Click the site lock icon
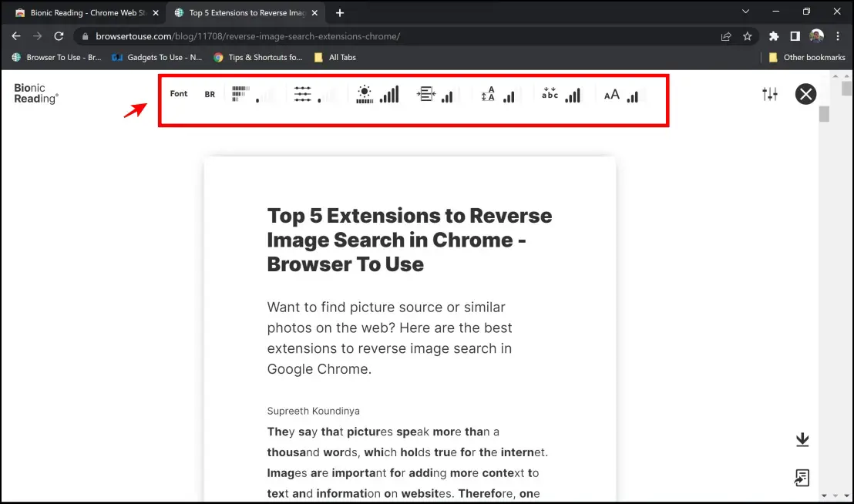The image size is (854, 504). [x=85, y=36]
